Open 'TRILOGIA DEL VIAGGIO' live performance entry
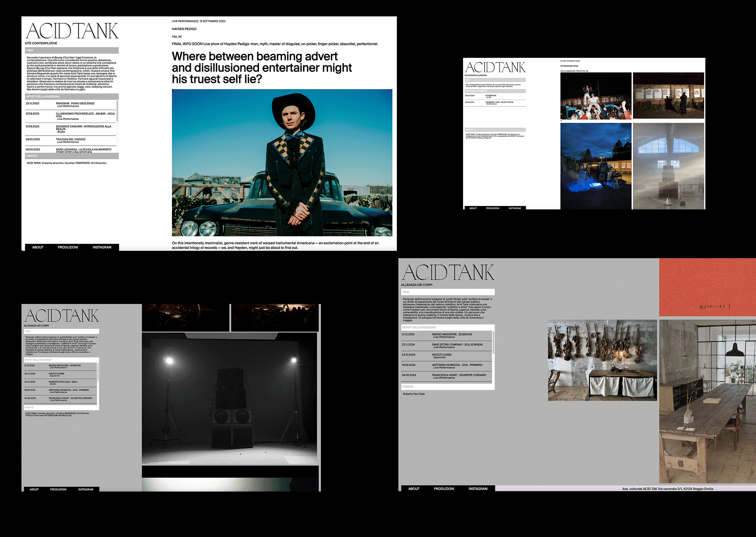This screenshot has width=756, height=537. [x=71, y=140]
